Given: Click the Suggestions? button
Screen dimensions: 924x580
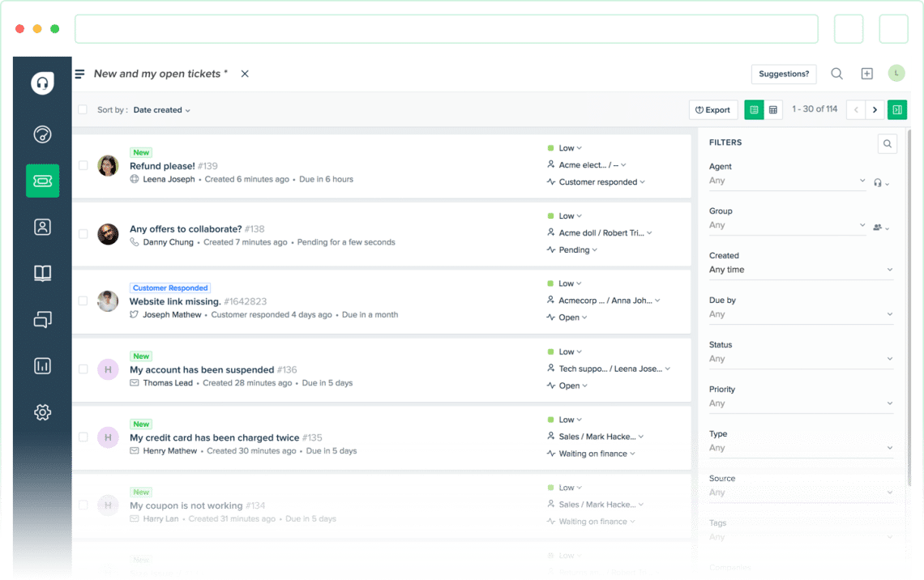Looking at the screenshot, I should 783,74.
